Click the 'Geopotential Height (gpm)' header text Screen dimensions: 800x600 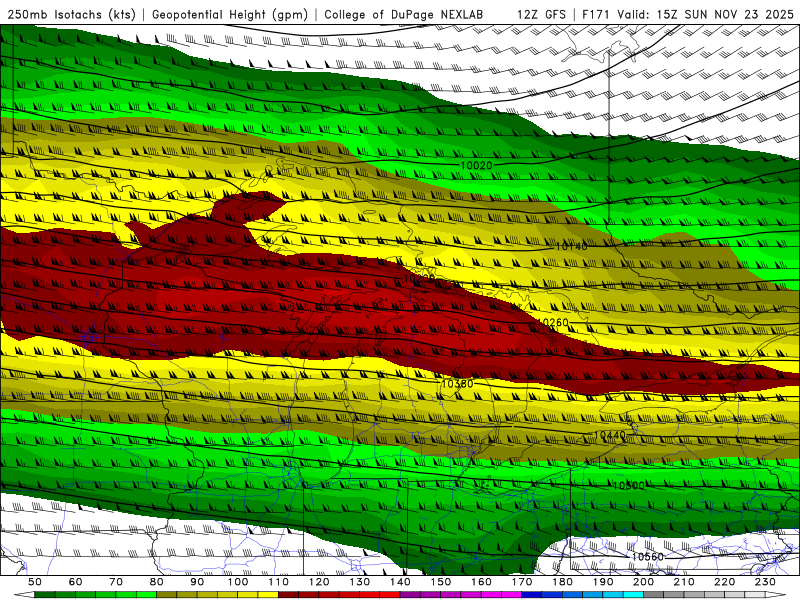click(230, 14)
